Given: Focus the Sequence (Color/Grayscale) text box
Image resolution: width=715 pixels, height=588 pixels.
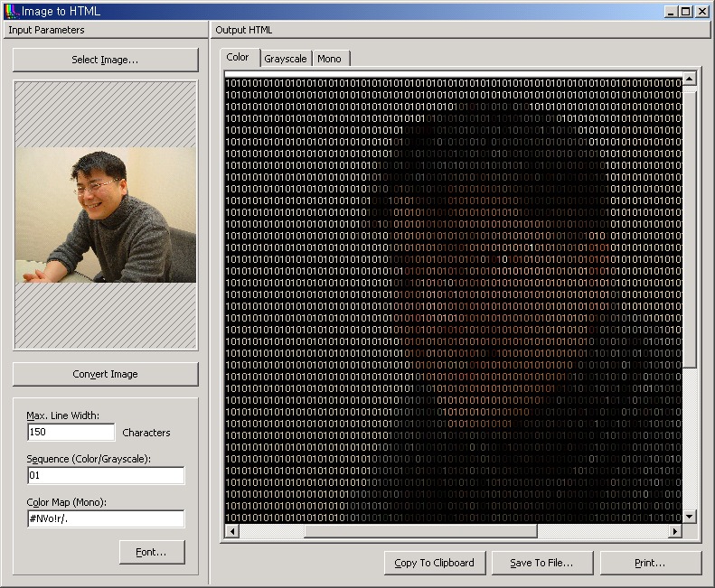Looking at the screenshot, I should point(105,475).
